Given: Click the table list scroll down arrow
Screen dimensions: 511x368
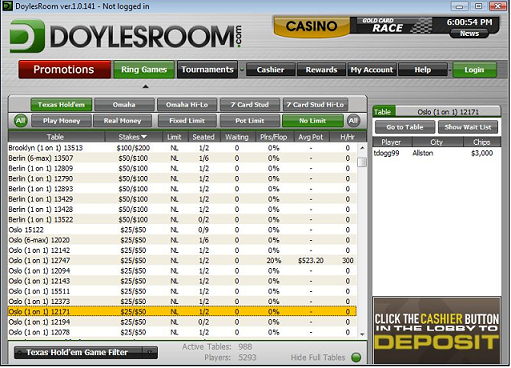Looking at the screenshot, I should point(362,334).
